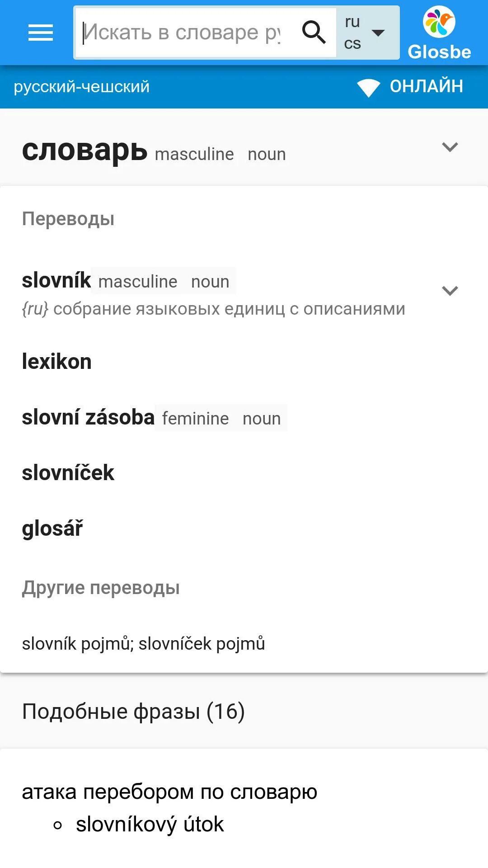
Task: Open the русский-чешский dictionary link
Action: 81,86
